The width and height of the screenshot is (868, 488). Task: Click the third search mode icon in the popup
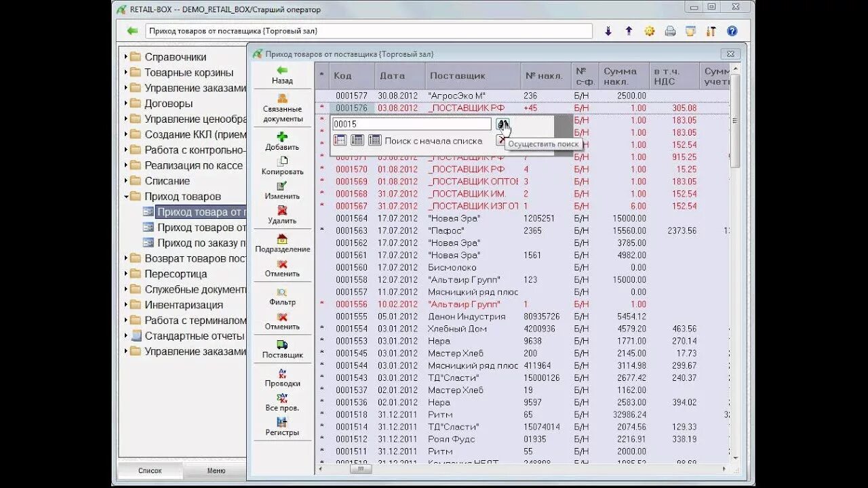pyautogui.click(x=375, y=140)
